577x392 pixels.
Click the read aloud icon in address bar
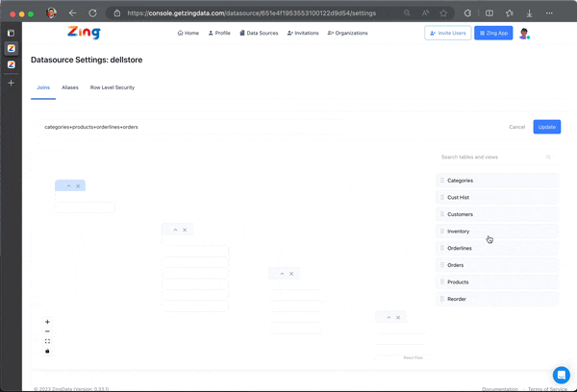[425, 13]
